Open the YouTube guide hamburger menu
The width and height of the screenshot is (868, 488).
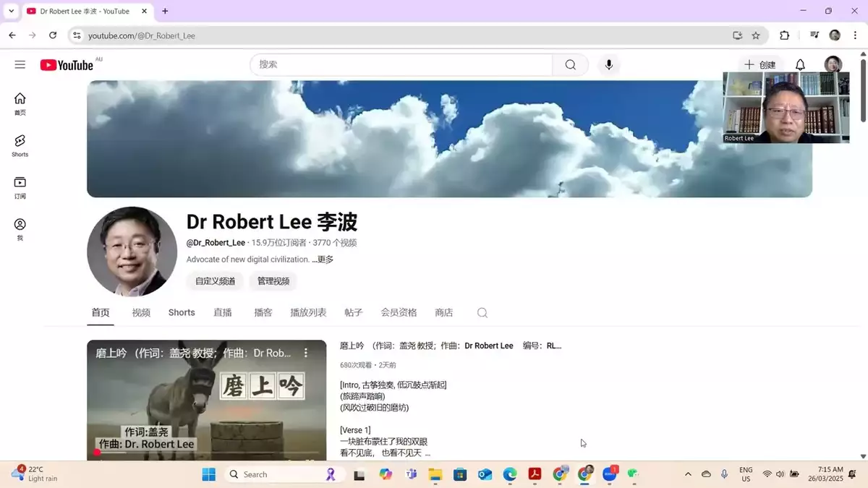[x=20, y=64]
